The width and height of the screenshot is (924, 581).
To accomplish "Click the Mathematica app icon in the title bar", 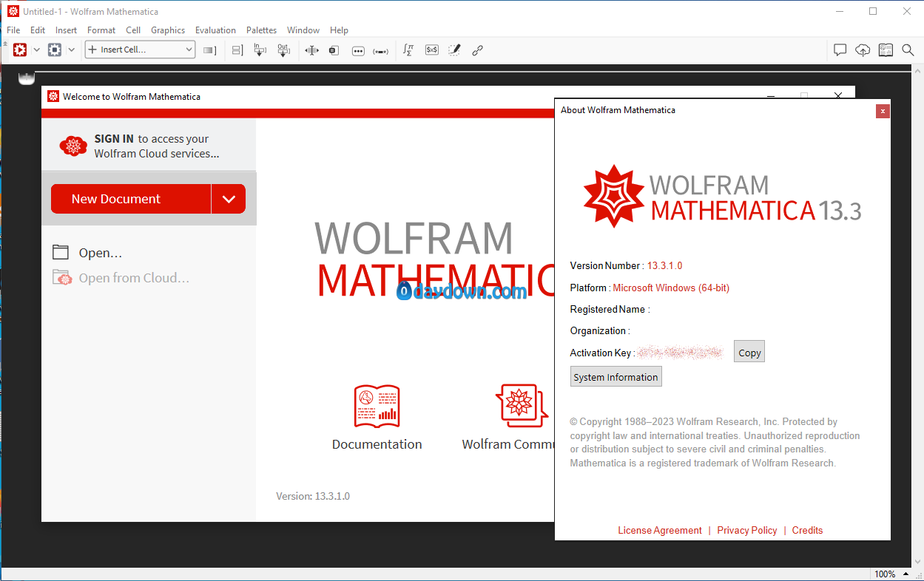I will coord(13,11).
